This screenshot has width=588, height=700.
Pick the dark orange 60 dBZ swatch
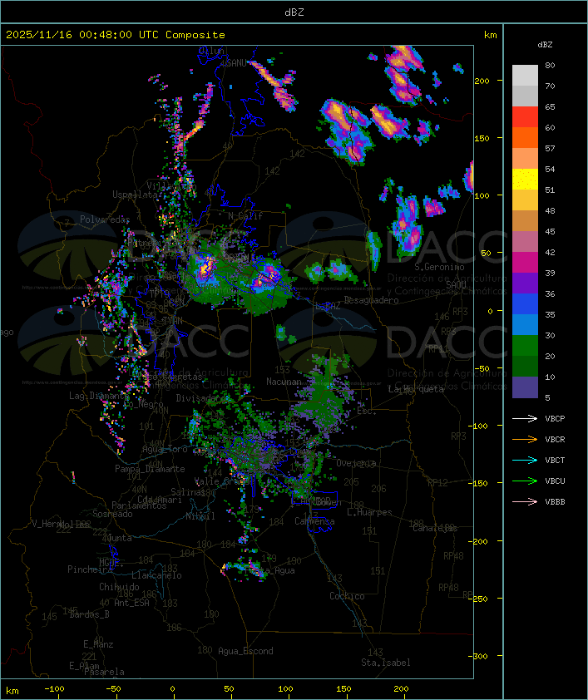(525, 137)
